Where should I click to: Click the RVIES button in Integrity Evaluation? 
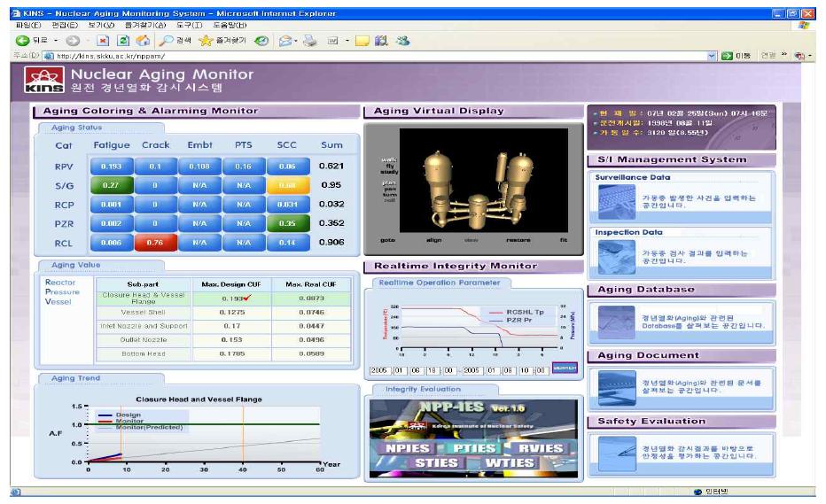(541, 448)
